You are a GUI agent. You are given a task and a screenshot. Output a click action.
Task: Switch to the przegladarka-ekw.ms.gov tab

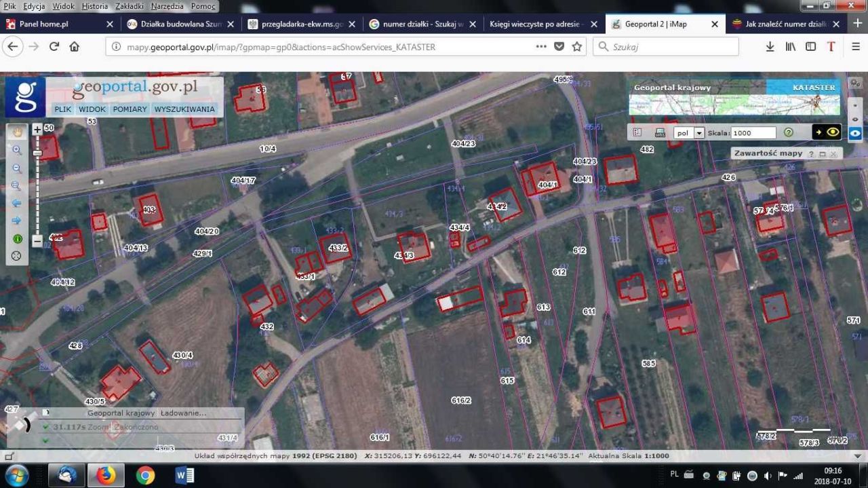(x=297, y=24)
